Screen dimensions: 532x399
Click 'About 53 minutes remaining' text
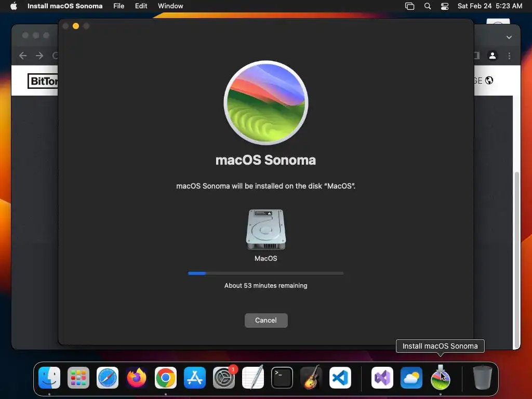click(265, 286)
